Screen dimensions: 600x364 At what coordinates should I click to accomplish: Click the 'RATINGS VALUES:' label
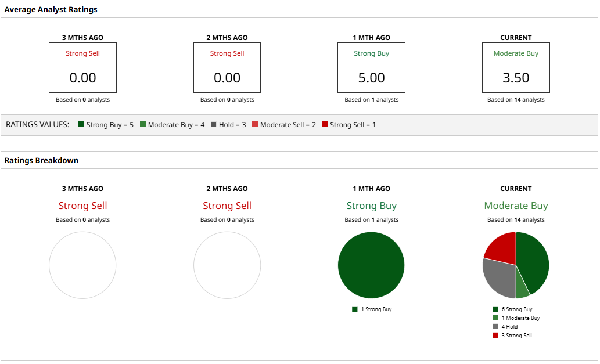point(38,125)
